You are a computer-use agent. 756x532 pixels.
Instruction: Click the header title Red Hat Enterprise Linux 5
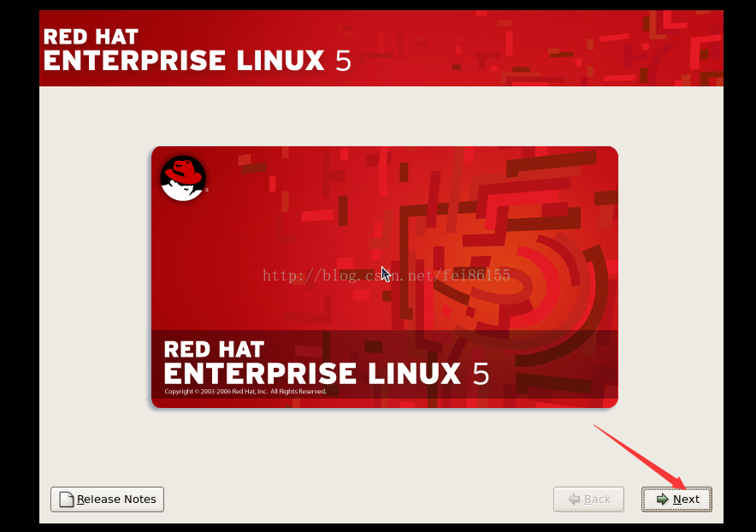[x=197, y=50]
